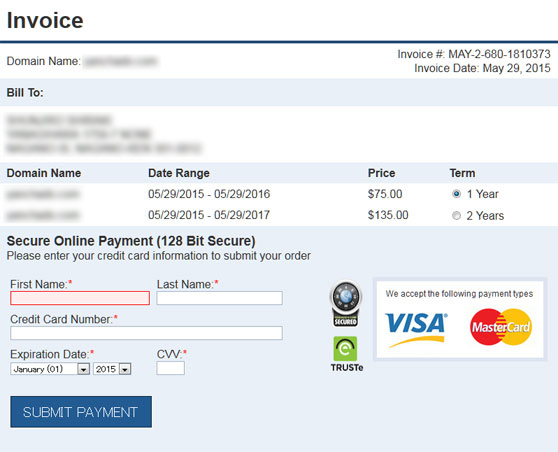Click date range 05/29/2015 - 05/29/2016
Image resolution: width=558 pixels, height=452 pixels.
click(209, 194)
